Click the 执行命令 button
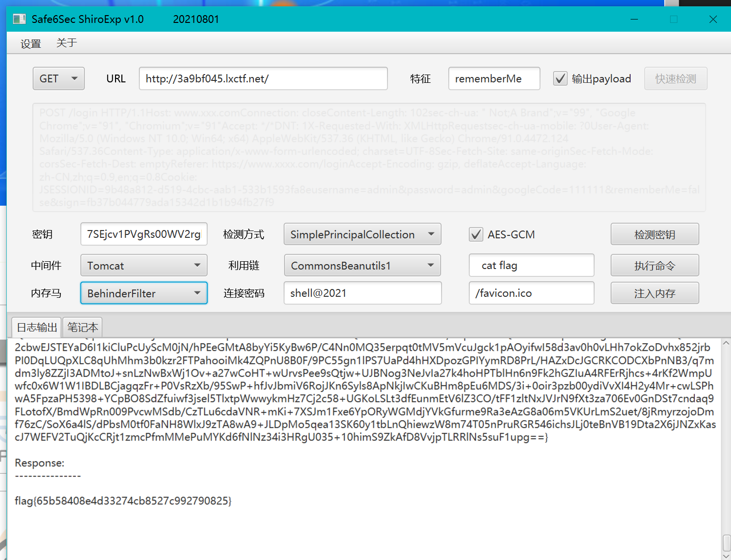731x560 pixels. [x=654, y=266]
